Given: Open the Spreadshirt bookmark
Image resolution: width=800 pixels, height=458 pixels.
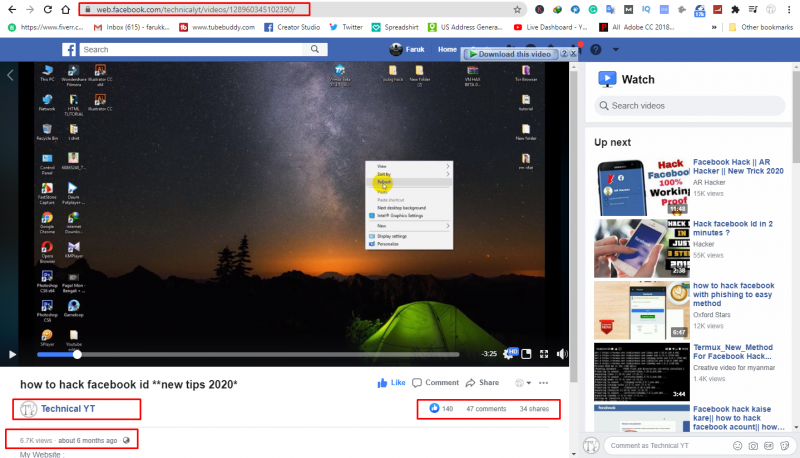Looking at the screenshot, I should tap(395, 27).
